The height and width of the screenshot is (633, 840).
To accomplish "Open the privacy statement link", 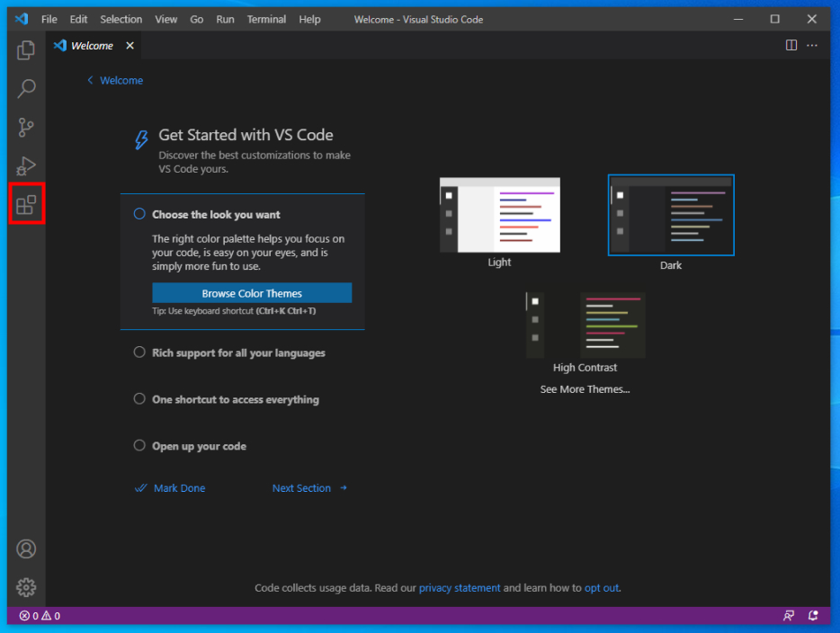I will (460, 587).
